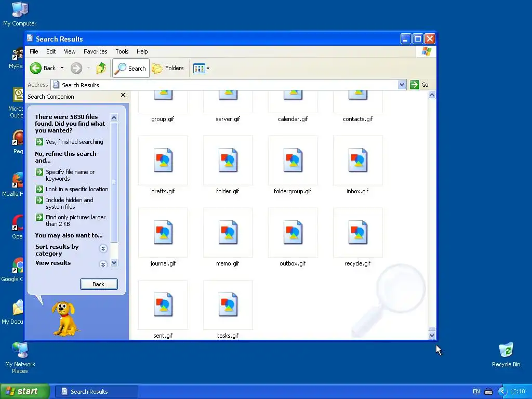Click the contacts.gif file name
This screenshot has width=532, height=399.
click(358, 119)
